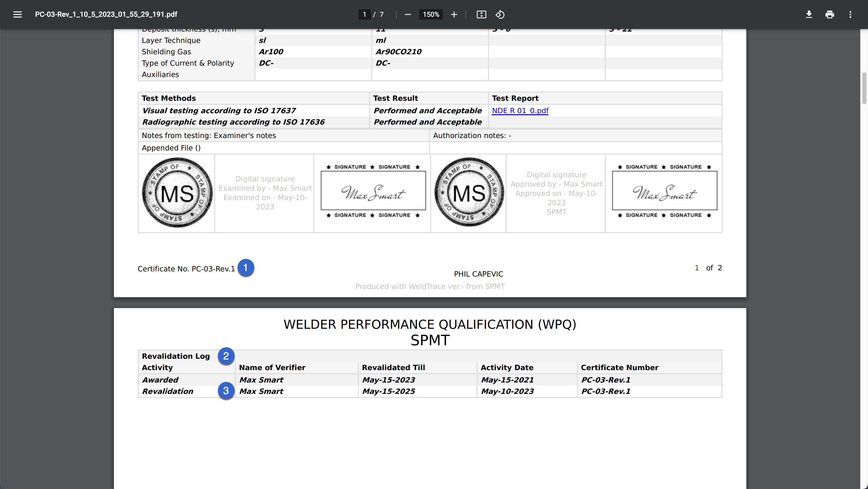
Task: Click 'Visual testing according to ISO 17637'
Action: (219, 111)
